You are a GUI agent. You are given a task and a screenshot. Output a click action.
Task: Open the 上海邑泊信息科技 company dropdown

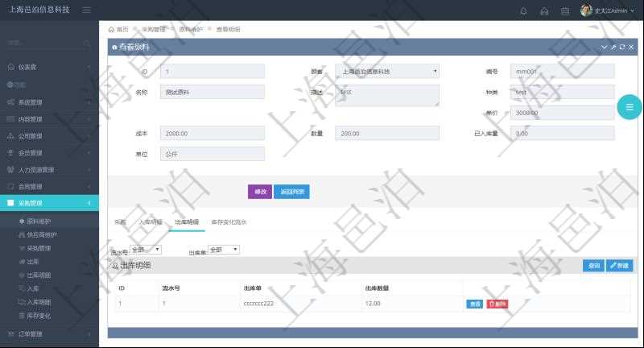click(x=387, y=72)
